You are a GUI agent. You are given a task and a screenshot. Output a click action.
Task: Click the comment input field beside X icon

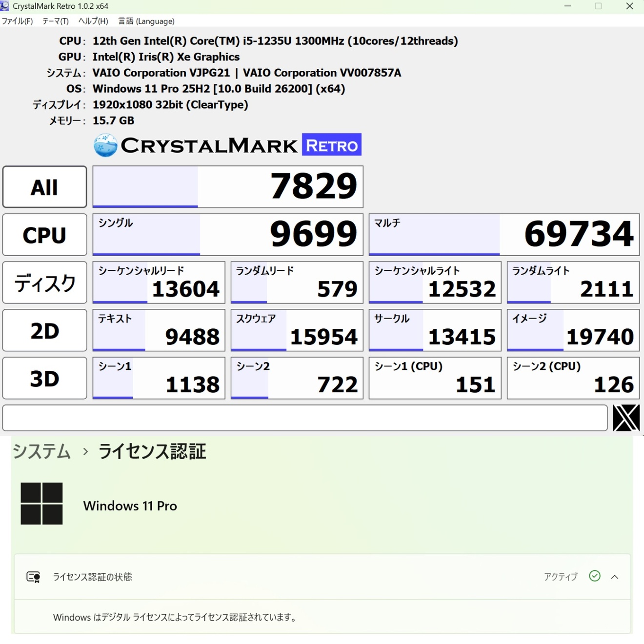[305, 418]
